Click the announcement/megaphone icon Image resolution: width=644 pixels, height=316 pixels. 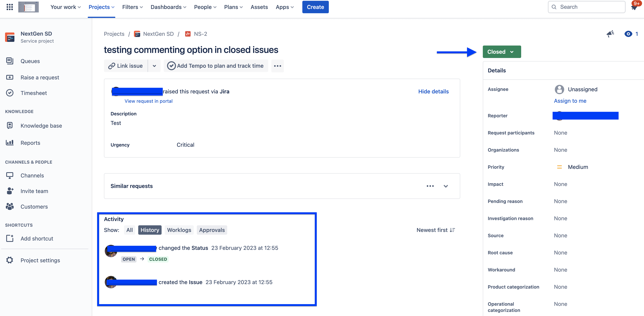coord(611,34)
